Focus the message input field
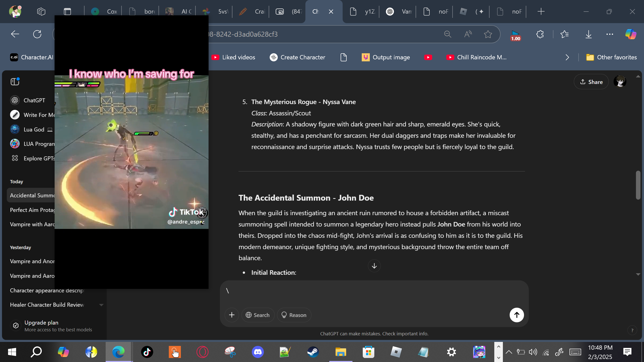Image resolution: width=644 pixels, height=362 pixels. pos(374,291)
